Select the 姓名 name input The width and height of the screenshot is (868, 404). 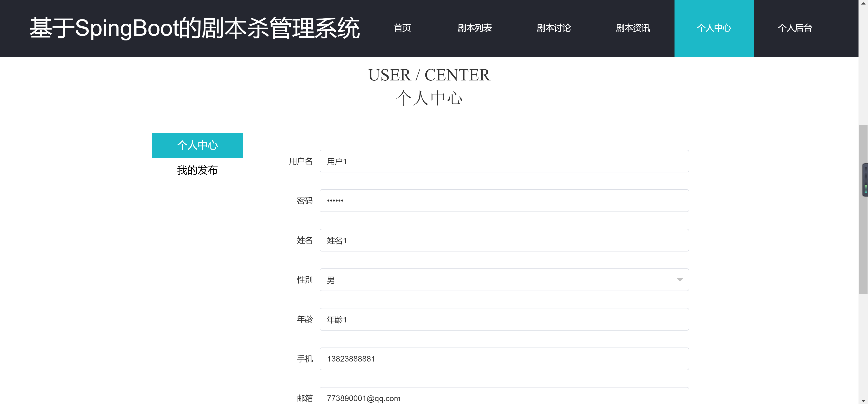[504, 240]
